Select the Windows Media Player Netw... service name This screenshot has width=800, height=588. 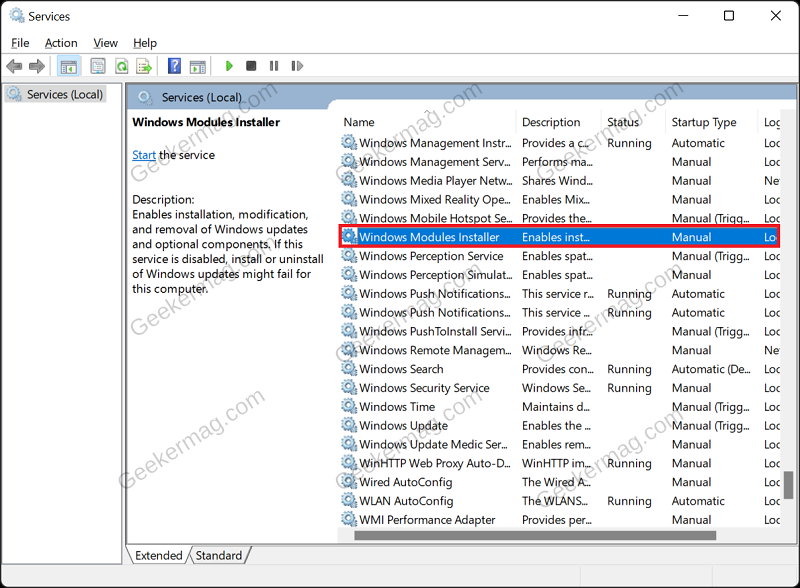click(436, 181)
